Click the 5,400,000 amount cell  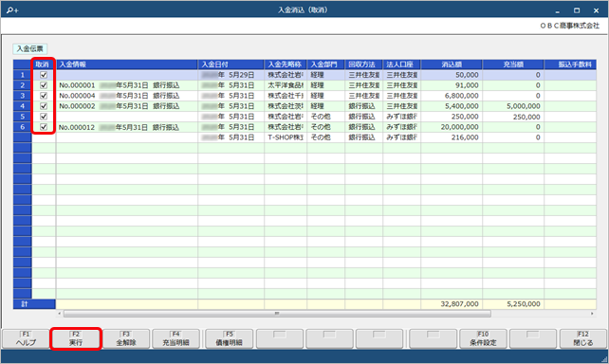452,106
